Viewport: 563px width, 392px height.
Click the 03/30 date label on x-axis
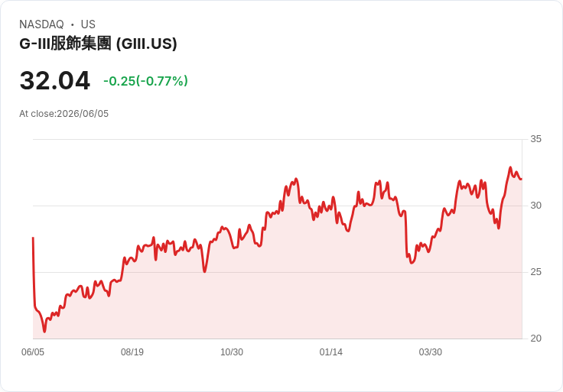[431, 352]
